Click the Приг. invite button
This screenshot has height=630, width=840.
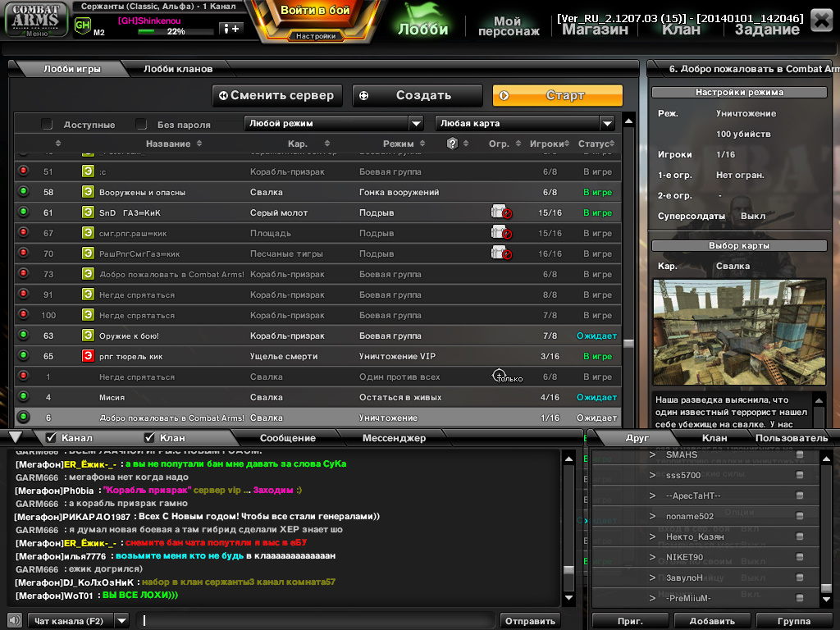coord(631,621)
